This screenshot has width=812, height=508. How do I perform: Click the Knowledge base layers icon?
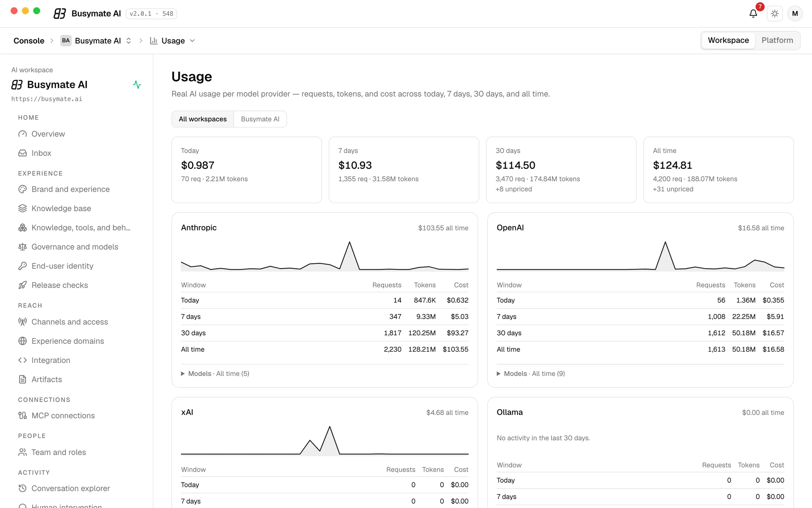point(23,208)
